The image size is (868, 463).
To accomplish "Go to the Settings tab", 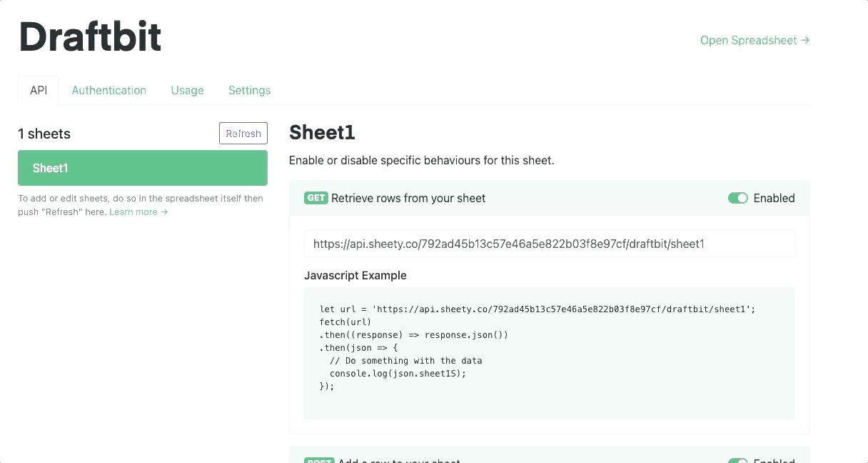I will 249,90.
